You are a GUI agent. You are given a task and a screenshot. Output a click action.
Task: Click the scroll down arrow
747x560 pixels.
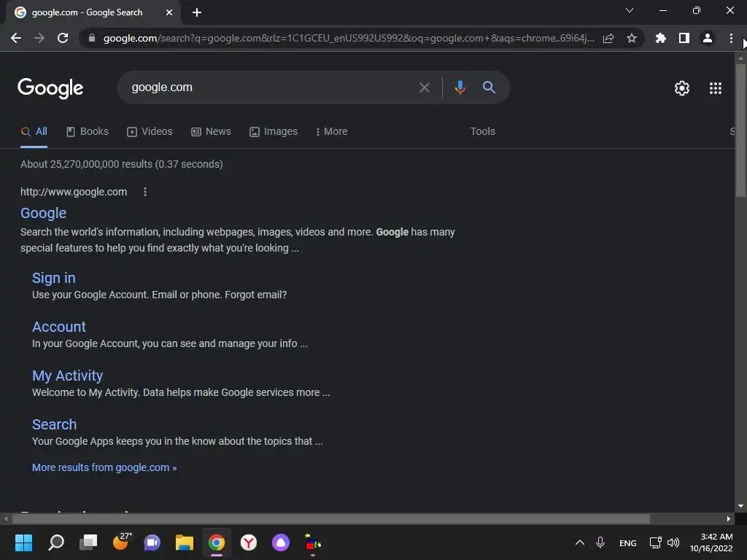click(740, 506)
